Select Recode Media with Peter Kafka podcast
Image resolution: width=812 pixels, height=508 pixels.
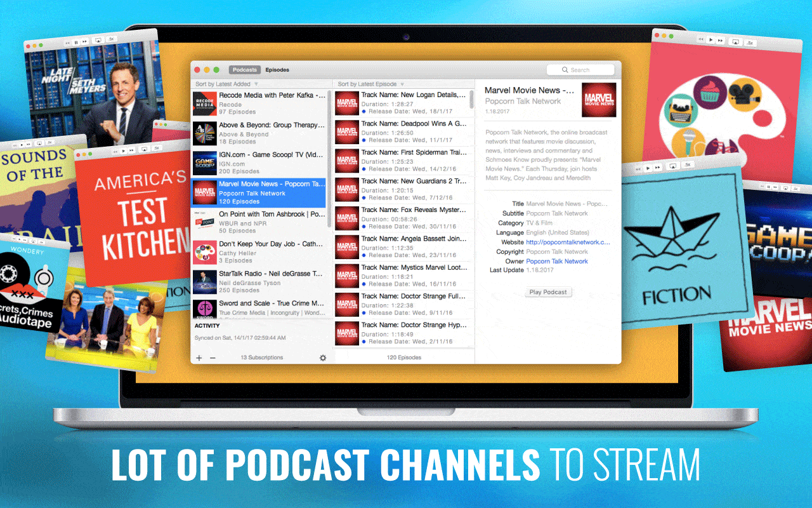point(259,104)
